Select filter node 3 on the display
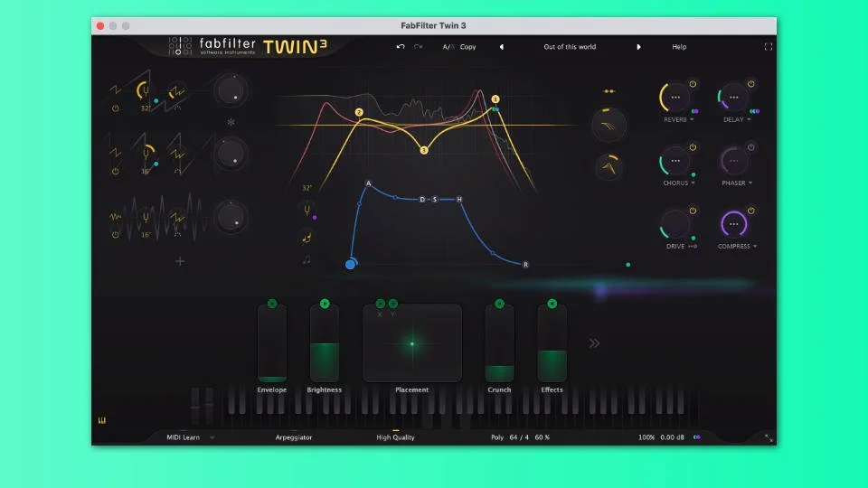This screenshot has height=488, width=868. pyautogui.click(x=423, y=150)
